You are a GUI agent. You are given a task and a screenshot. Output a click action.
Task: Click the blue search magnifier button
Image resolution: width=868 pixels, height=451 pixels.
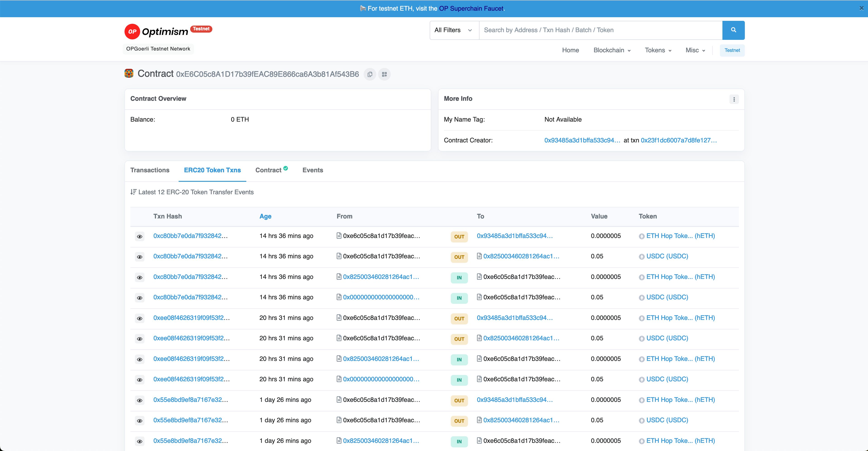pyautogui.click(x=733, y=30)
